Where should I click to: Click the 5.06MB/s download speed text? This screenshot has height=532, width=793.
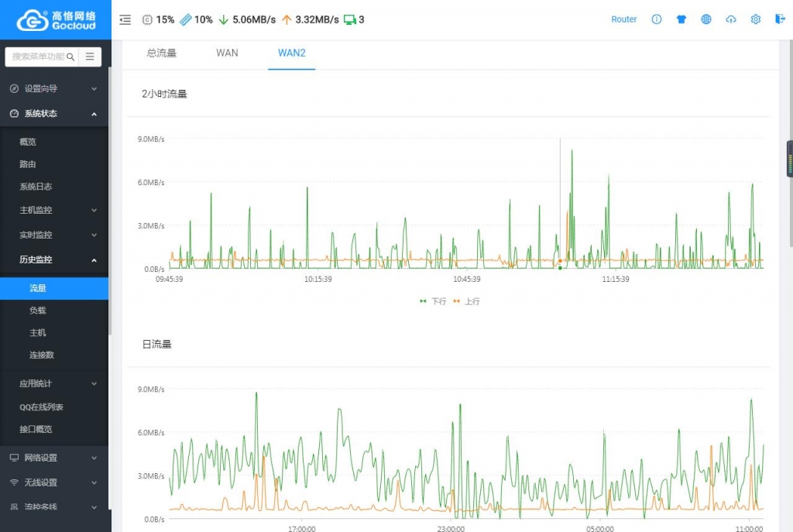254,19
